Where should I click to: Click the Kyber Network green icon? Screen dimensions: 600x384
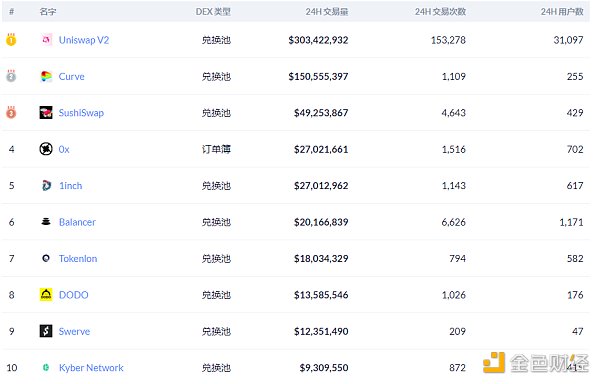[46, 368]
